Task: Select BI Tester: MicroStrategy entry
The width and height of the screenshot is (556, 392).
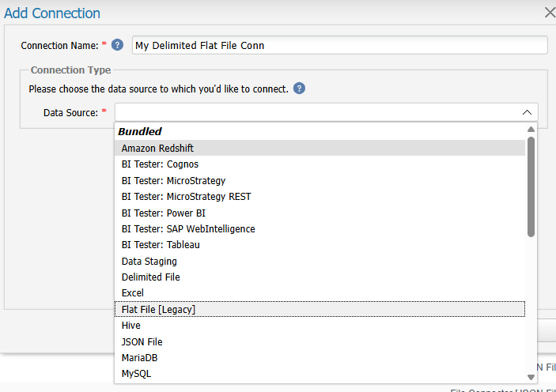Action: [320, 180]
